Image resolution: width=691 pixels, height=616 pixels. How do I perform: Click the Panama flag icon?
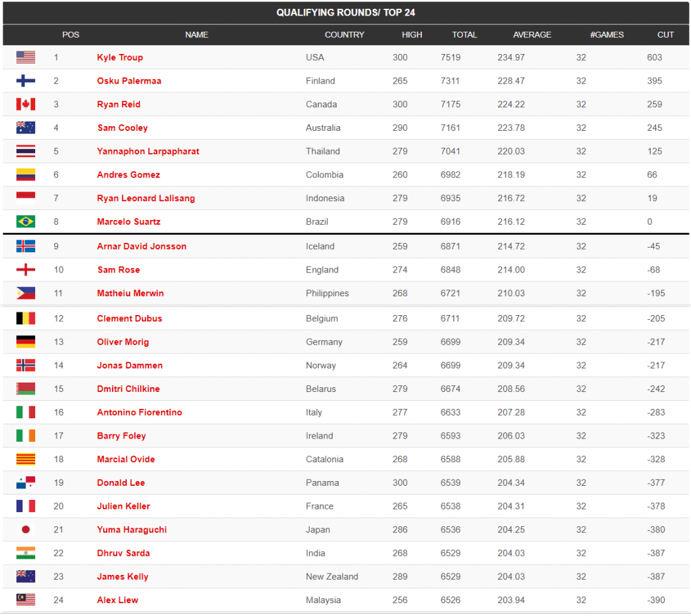(x=26, y=482)
